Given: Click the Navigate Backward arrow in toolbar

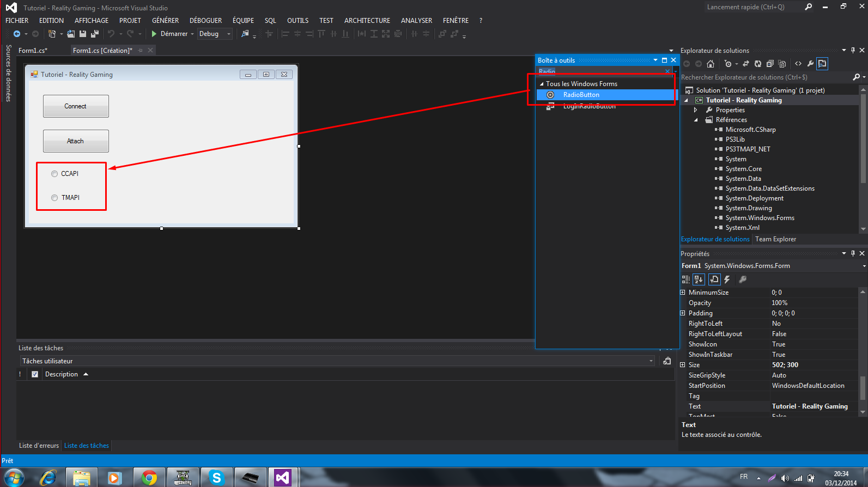Looking at the screenshot, I should click(x=17, y=34).
